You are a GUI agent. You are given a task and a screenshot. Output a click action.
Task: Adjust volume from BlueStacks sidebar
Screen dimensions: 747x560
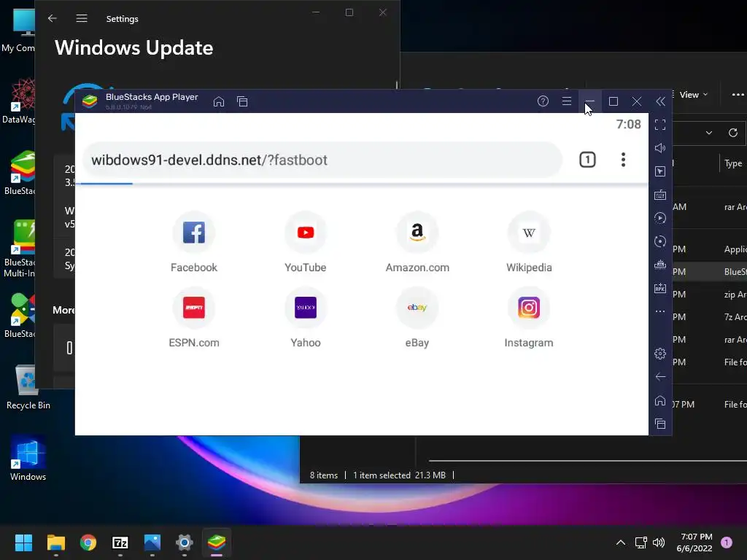(660, 148)
